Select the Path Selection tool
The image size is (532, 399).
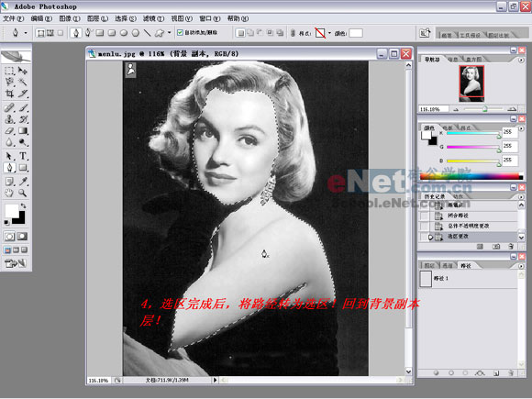coord(9,156)
